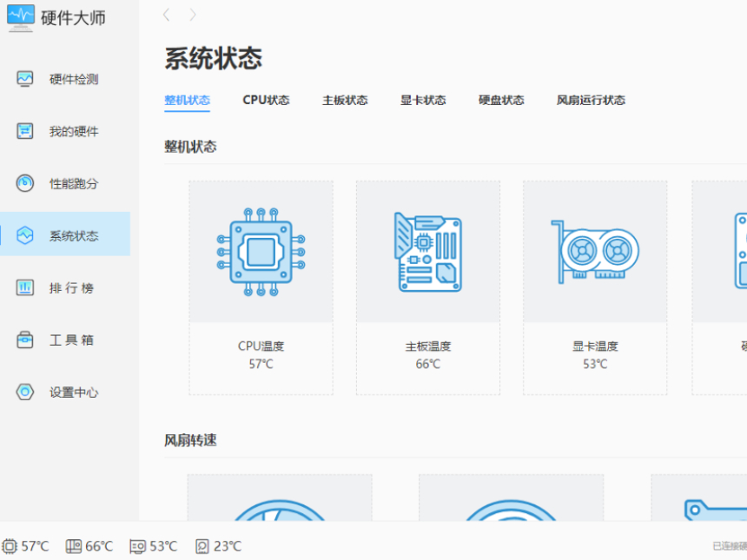Click 57°C reading in status bar

coord(36,546)
